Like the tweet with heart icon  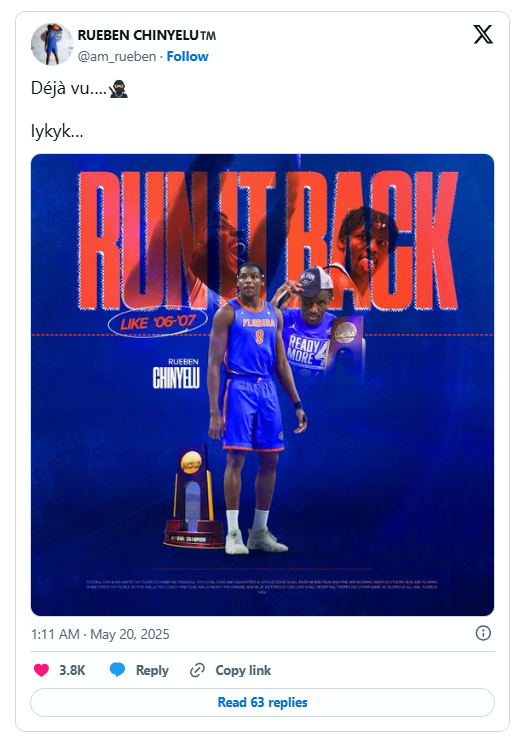pos(41,670)
